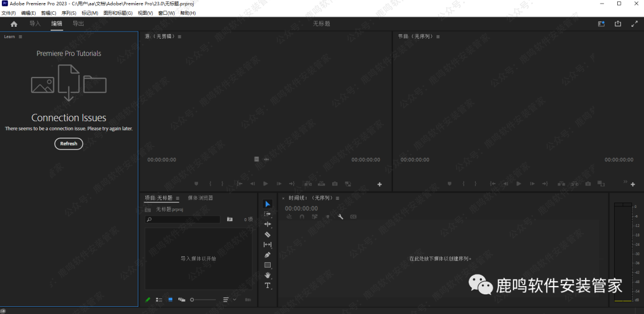
Task: Switch to the 媒体浏览器 tab
Action: click(200, 198)
